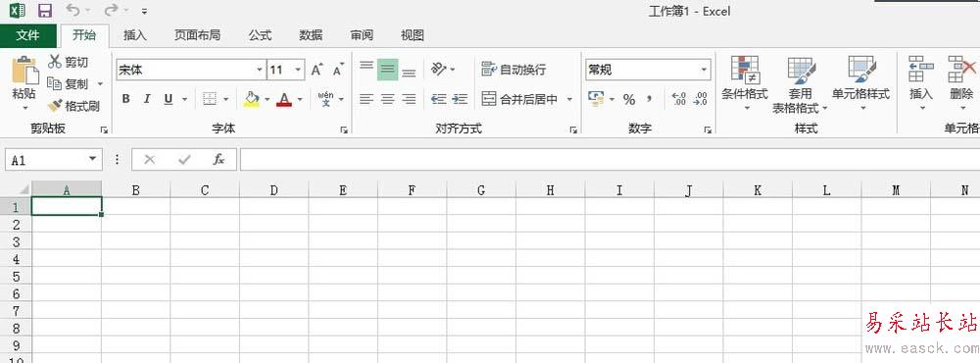The height and width of the screenshot is (363, 980).
Task: Open alignment settings dialog launcher
Action: point(573,130)
